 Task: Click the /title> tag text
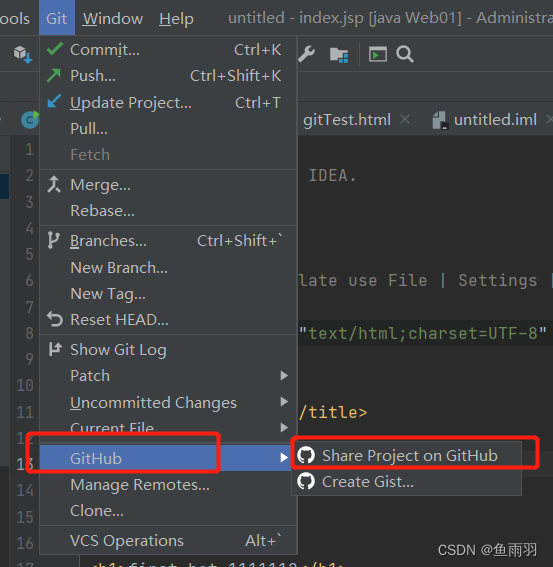click(x=333, y=412)
